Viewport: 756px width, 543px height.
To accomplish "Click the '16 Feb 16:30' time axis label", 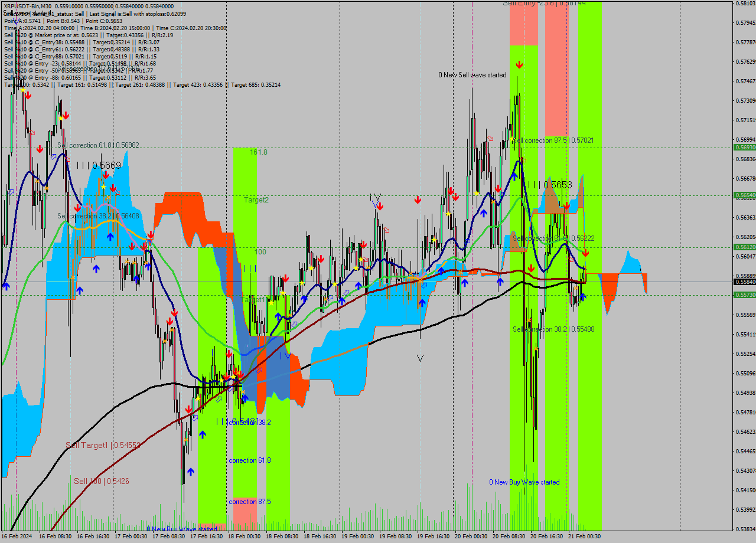I will (93, 537).
